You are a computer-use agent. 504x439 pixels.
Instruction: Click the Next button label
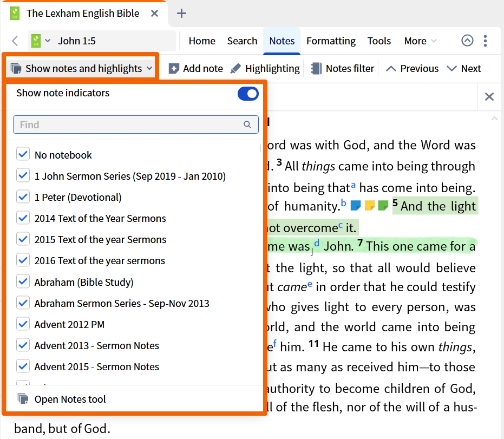click(471, 68)
